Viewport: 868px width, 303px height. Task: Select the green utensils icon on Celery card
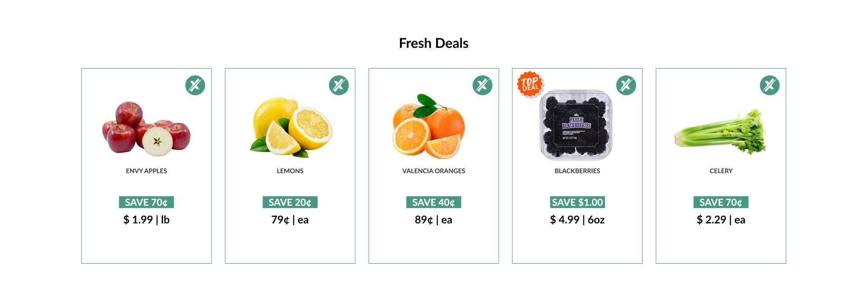point(770,85)
